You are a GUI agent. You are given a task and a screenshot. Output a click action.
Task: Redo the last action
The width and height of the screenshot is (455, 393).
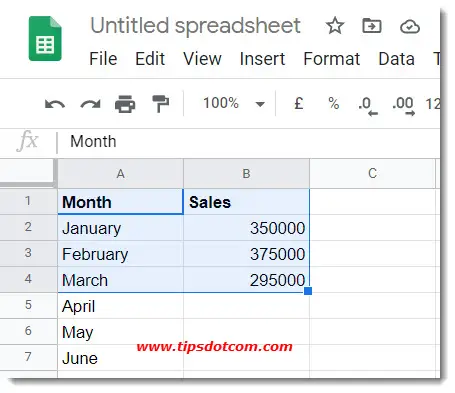[x=90, y=104]
